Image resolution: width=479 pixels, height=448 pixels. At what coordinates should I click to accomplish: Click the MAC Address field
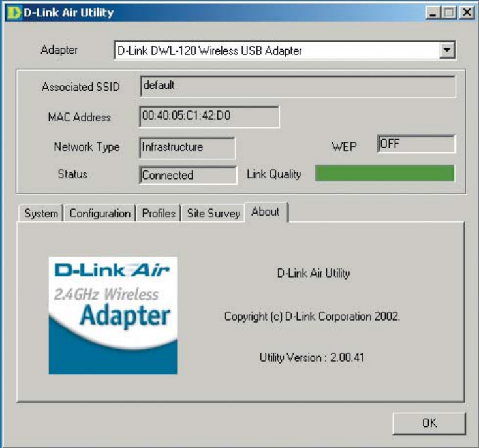[x=209, y=116]
